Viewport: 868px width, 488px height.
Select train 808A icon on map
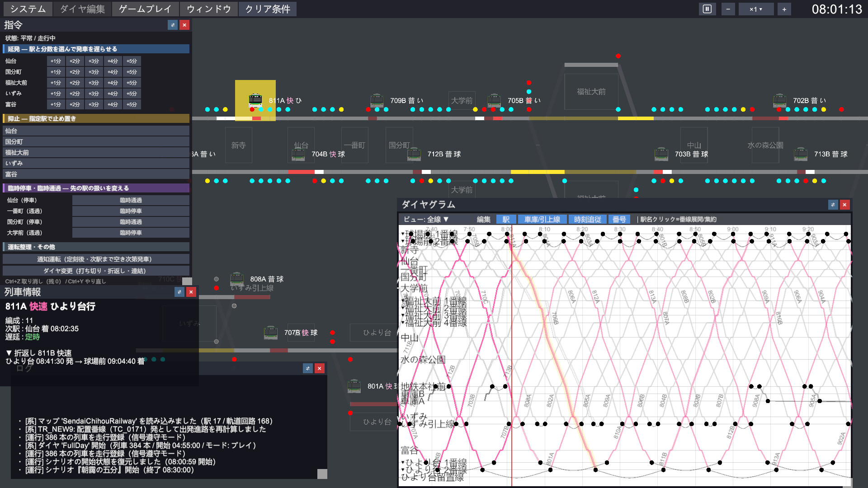[237, 279]
